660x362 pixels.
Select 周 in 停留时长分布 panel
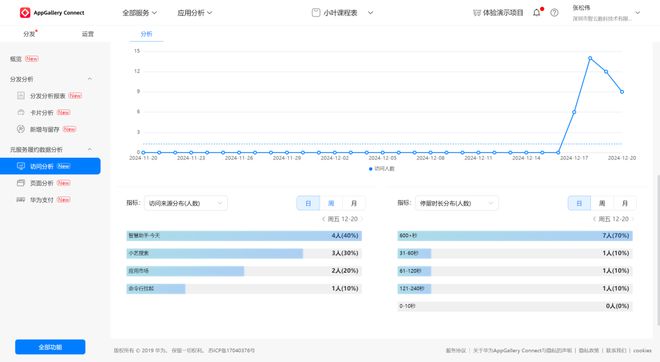point(602,203)
